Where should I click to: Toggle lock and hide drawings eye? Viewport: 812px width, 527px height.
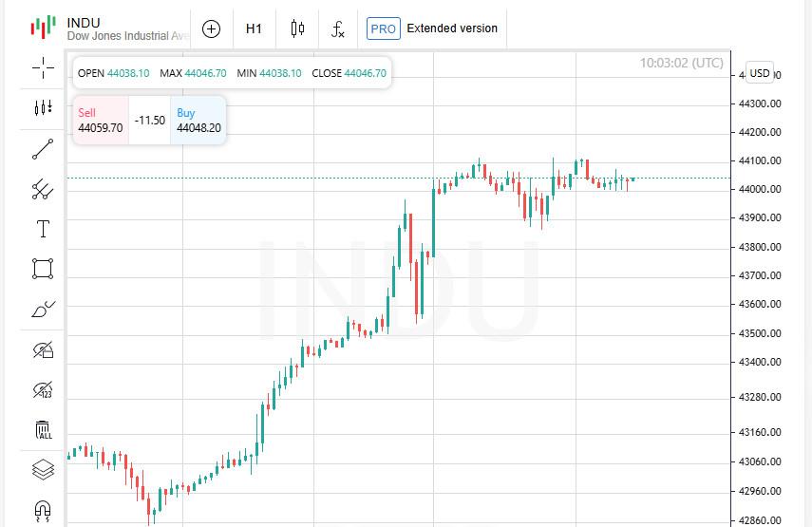click(43, 350)
